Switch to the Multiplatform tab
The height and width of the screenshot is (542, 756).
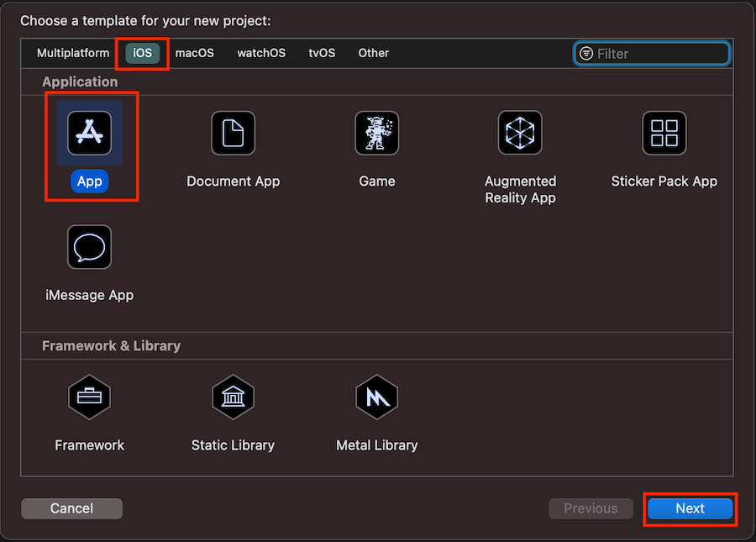[73, 53]
